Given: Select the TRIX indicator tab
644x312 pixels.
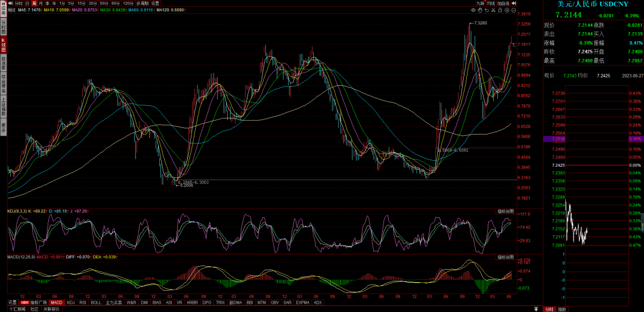Looking at the screenshot, I should 221,302.
